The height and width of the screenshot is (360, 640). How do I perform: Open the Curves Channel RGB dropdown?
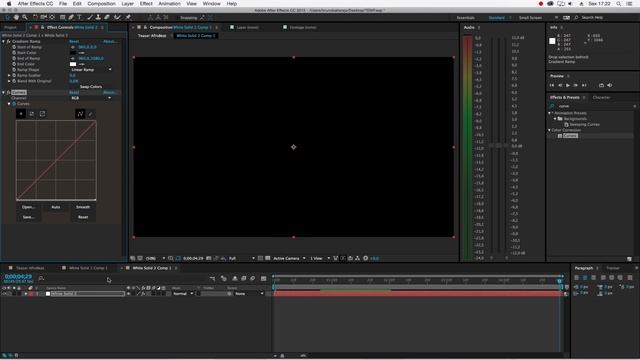coord(91,98)
